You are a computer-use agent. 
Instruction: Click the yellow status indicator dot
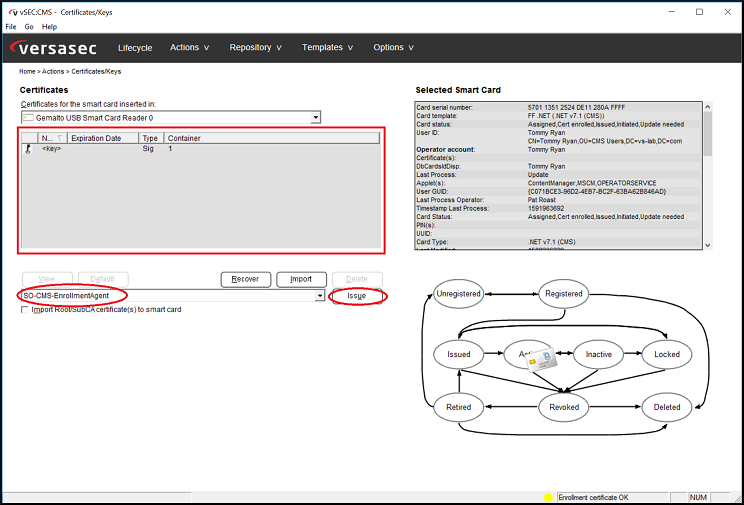pyautogui.click(x=548, y=497)
